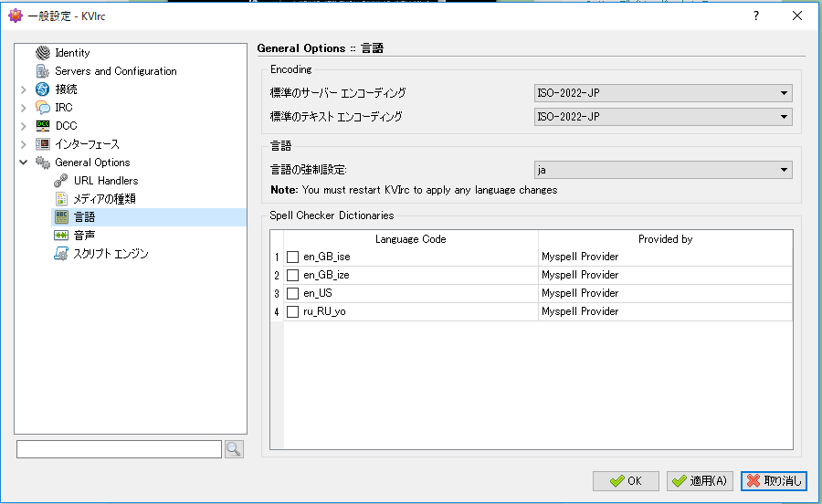The image size is (822, 504).
Task: Select the 言語 tree item label
Action: coord(84,217)
